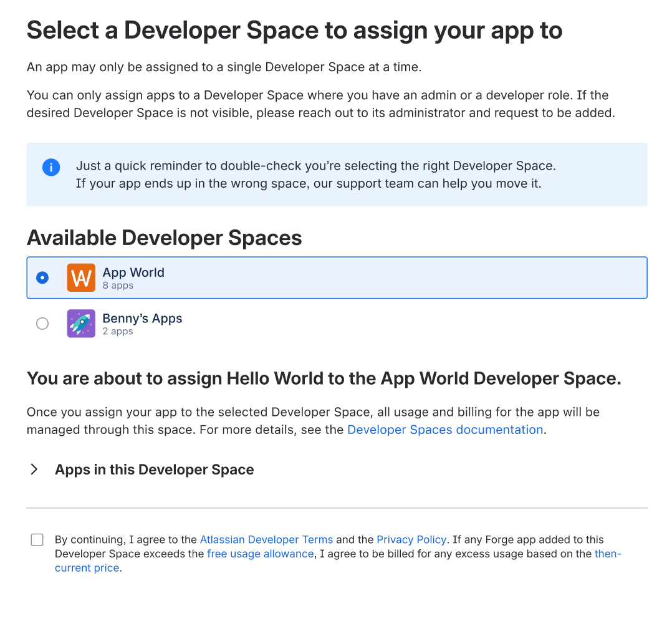This screenshot has height=621, width=672.
Task: Select the App World radio button
Action: 42,278
